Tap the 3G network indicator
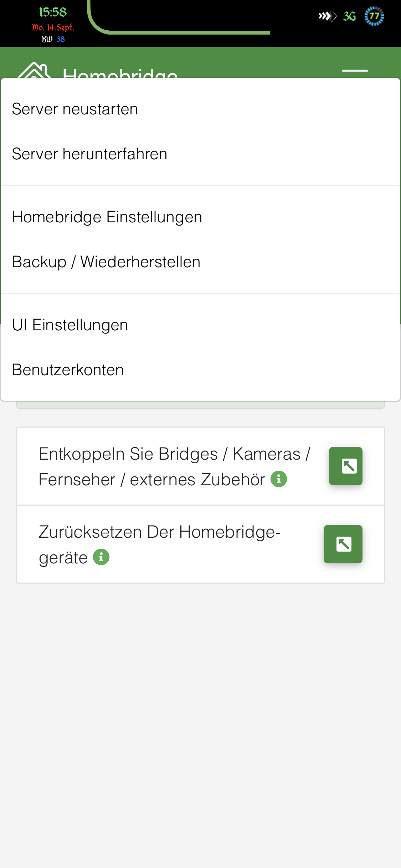 (x=349, y=16)
